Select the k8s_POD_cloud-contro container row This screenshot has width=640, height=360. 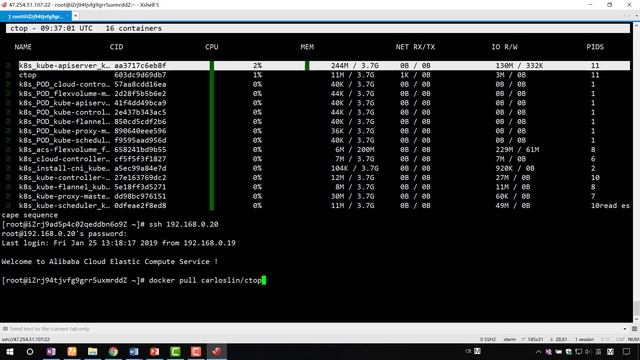pyautogui.click(x=324, y=84)
